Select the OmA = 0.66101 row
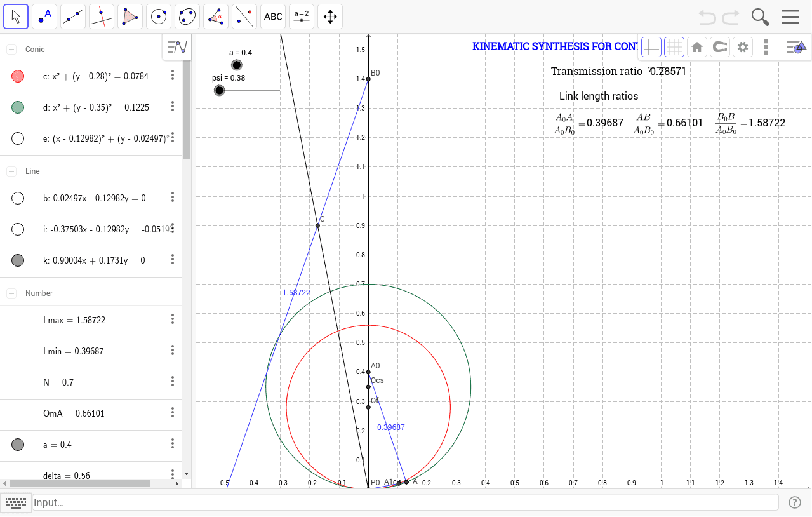812x517 pixels. point(91,413)
